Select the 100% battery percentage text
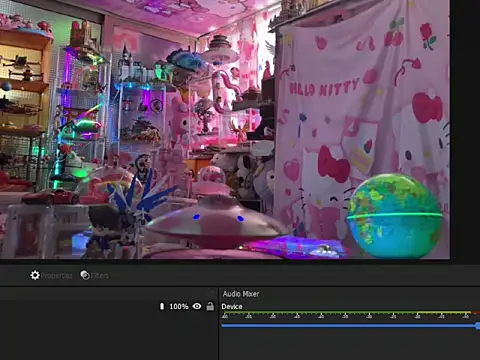480x360 pixels. [179, 306]
